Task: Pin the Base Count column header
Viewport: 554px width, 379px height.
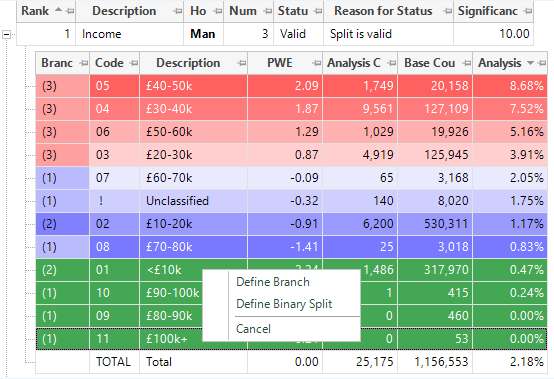Action: pos(466,63)
